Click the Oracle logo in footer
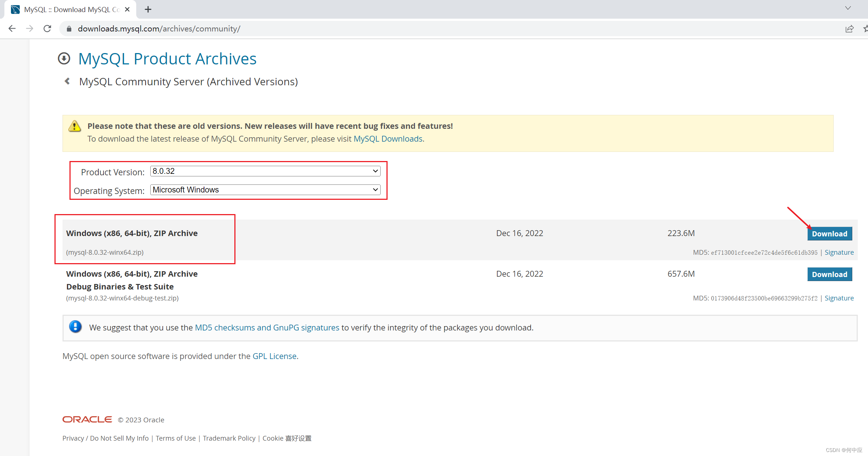Viewport: 868px width, 456px height. click(87, 419)
